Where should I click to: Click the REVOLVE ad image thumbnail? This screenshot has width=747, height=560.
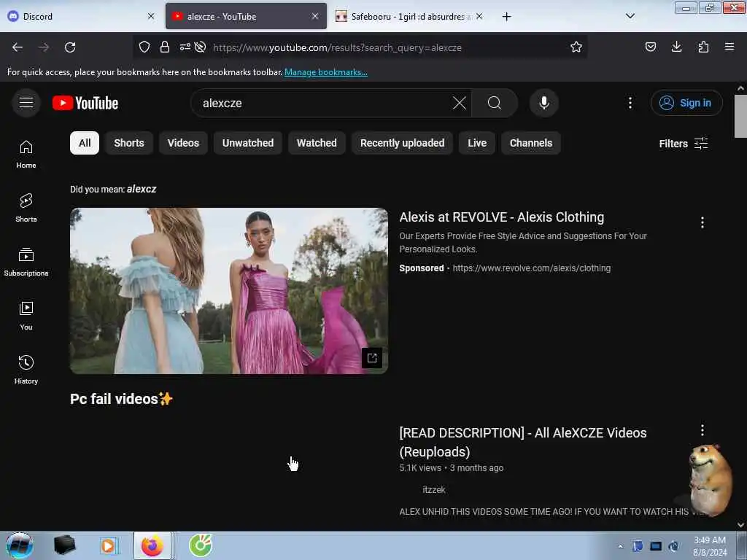tap(228, 290)
